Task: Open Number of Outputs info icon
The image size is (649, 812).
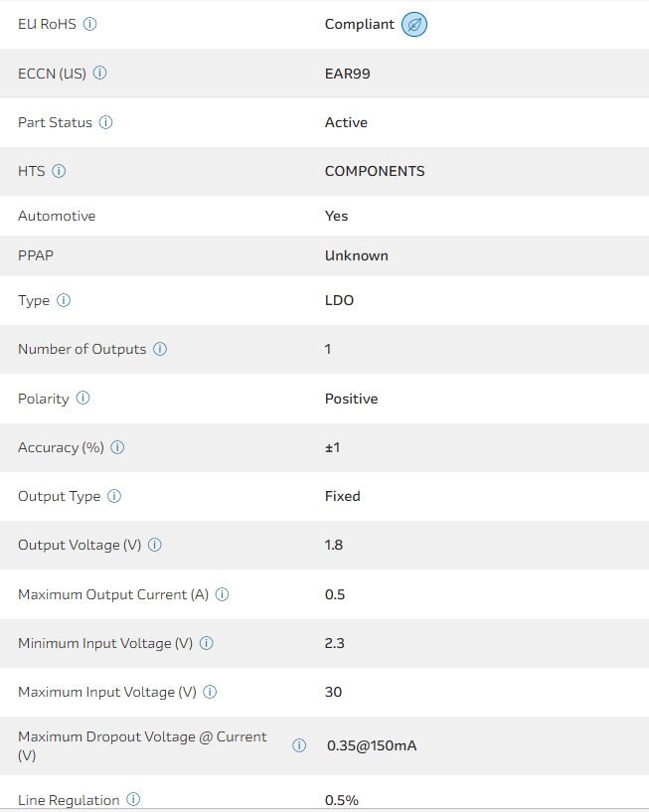Action: (160, 349)
